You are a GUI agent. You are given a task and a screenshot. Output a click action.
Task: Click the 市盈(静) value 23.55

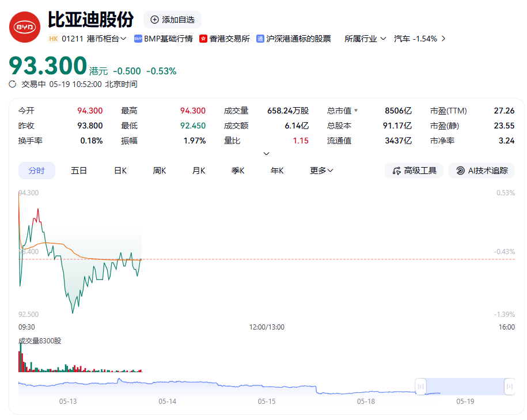(x=504, y=126)
